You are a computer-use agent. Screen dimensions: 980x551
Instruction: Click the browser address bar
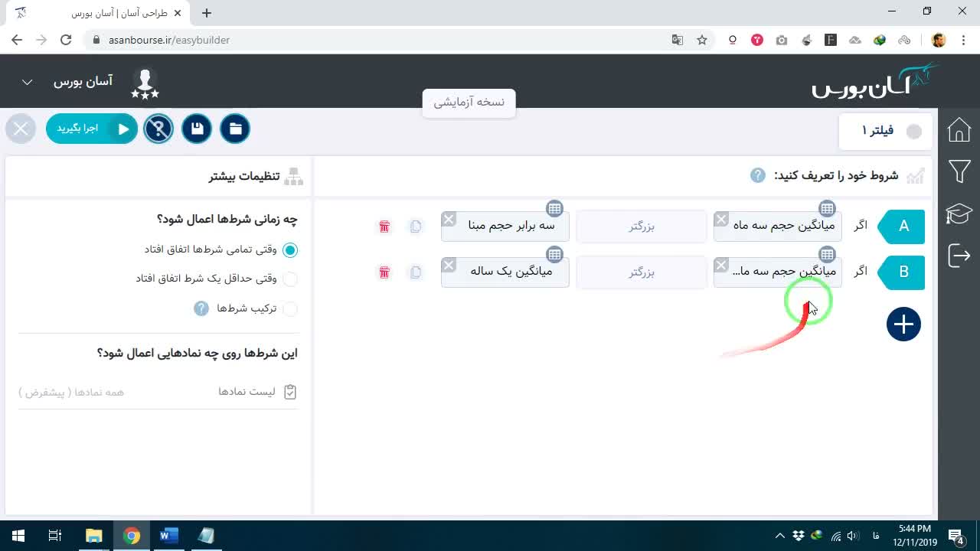click(383, 40)
